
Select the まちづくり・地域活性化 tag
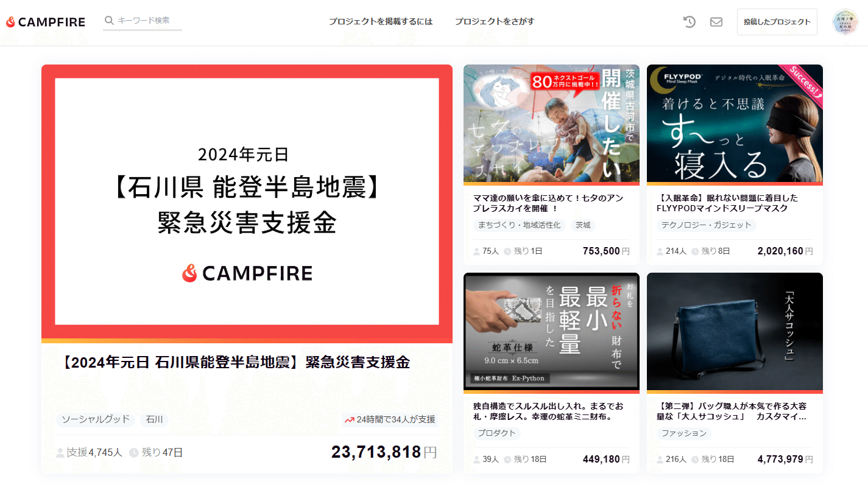click(520, 225)
